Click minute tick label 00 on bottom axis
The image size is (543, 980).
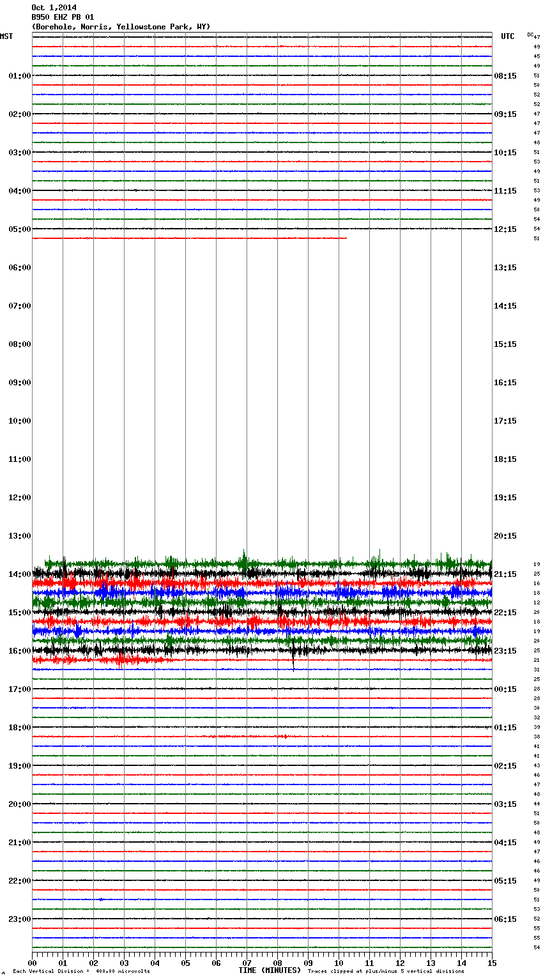click(32, 963)
